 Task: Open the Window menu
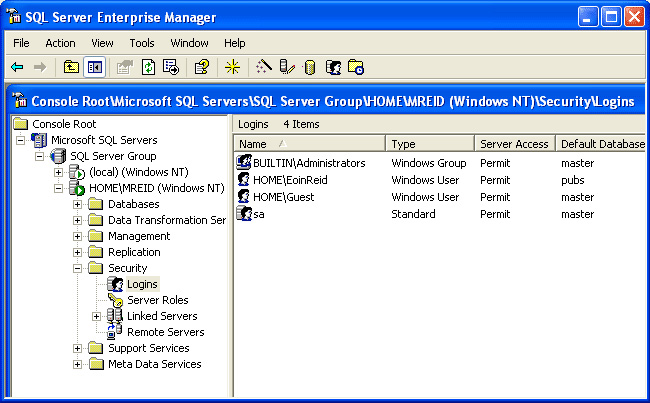click(189, 43)
